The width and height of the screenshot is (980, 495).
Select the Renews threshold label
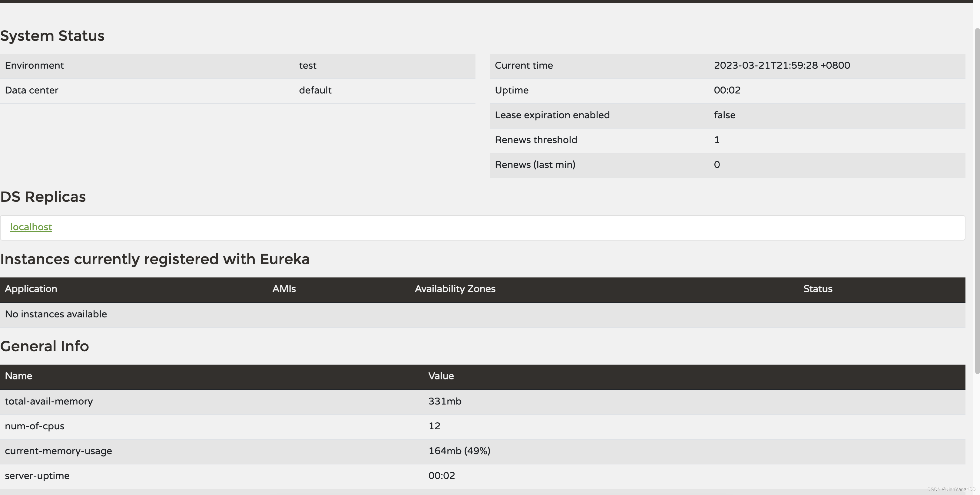(536, 140)
